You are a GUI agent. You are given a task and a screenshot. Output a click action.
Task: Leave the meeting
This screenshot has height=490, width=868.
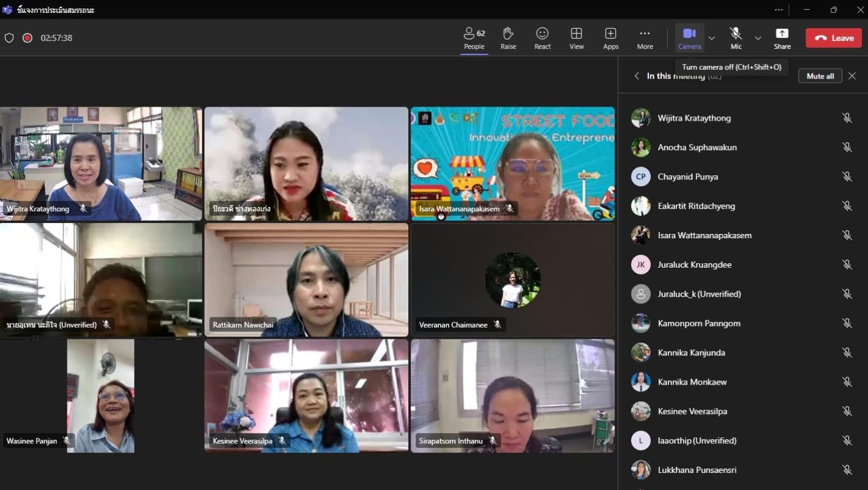(834, 38)
